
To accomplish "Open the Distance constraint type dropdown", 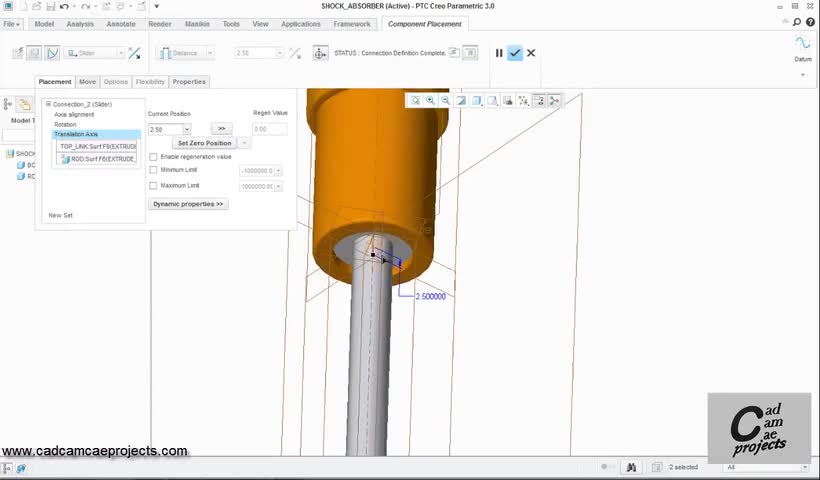I will 210,53.
